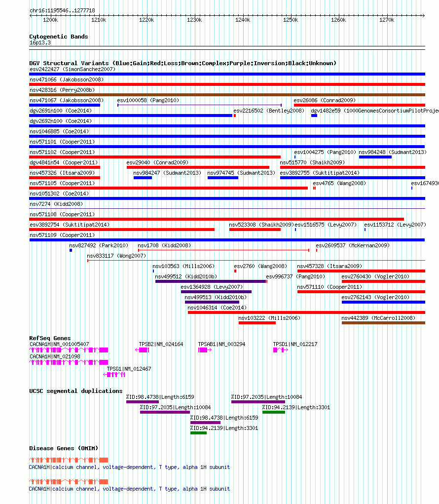Click nsv457326 (Itsara2009) label
This screenshot has height=504, width=439.
tap(62, 173)
